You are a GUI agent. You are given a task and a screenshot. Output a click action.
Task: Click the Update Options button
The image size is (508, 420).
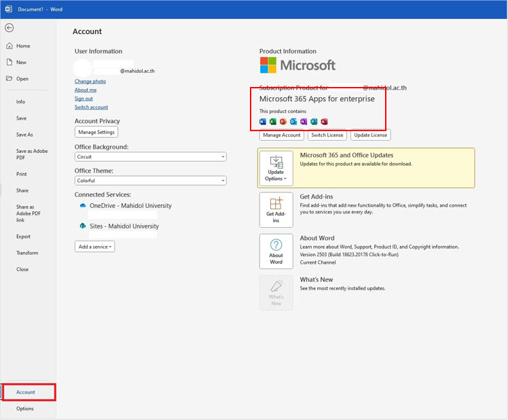pyautogui.click(x=276, y=168)
